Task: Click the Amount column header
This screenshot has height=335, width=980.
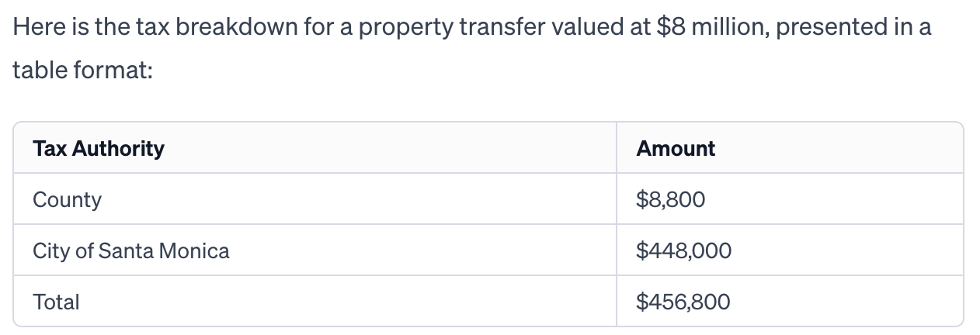Action: 676,148
